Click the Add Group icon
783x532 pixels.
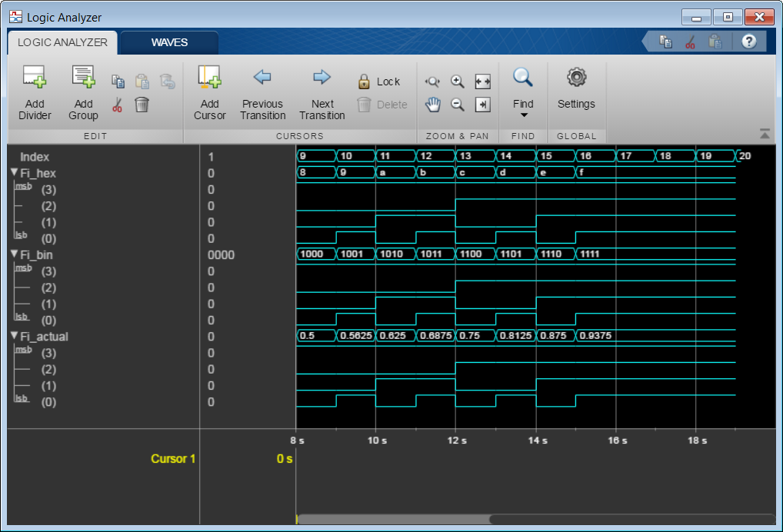pos(83,77)
